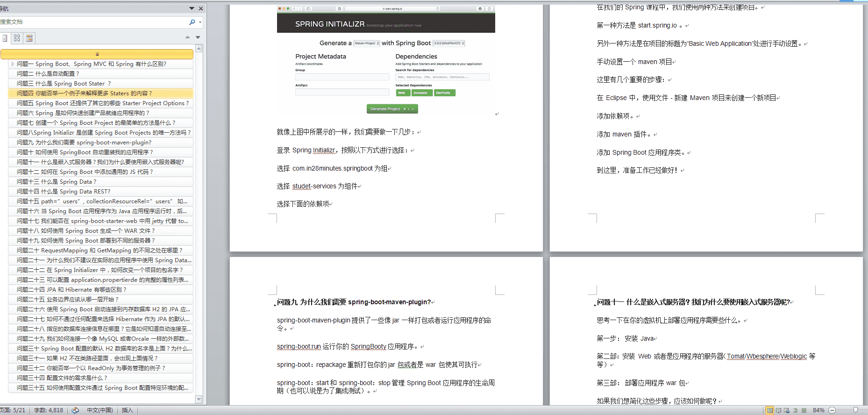This screenshot has width=868, height=415.
Task: Go to heading 问题十八 生成一个 WAR 文件
Action: pos(101,231)
